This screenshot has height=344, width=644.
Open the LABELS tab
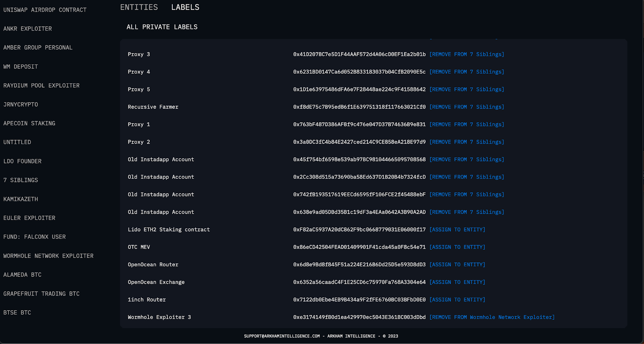tap(185, 7)
